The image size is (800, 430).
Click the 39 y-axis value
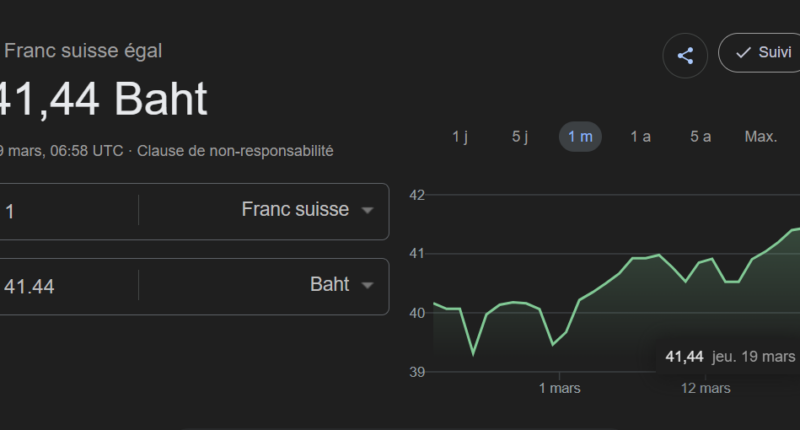point(417,372)
